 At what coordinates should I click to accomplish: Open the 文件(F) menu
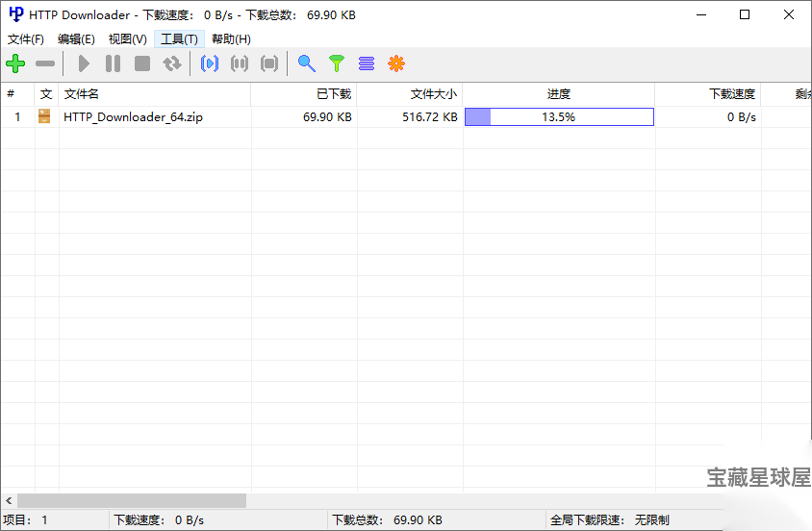pos(26,39)
